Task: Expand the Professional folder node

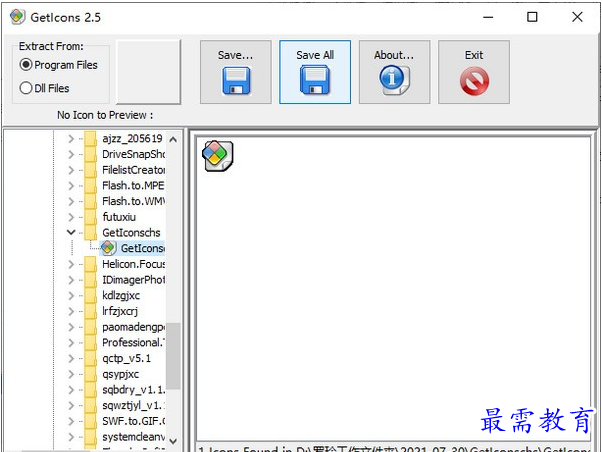Action: click(71, 343)
